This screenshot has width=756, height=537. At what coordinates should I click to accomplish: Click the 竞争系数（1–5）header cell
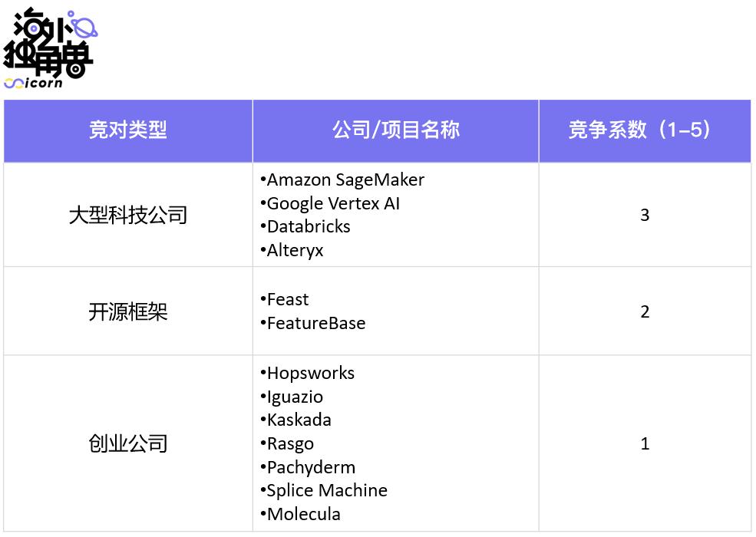(x=644, y=130)
